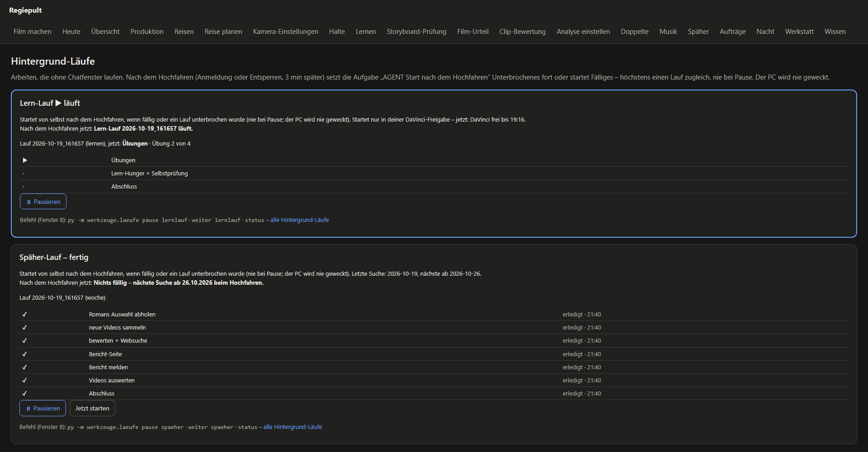The width and height of the screenshot is (868, 452).
Task: Click the checkmark beside neue Videos sammeln
Action: tap(24, 328)
